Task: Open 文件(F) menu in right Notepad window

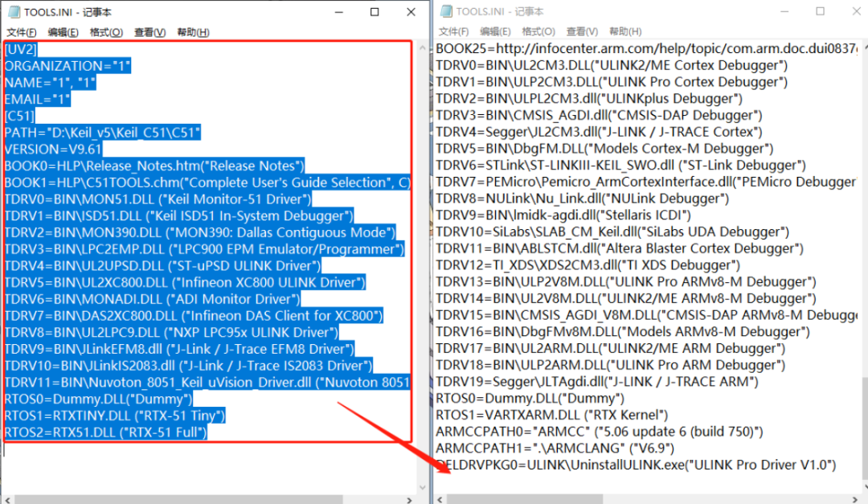Action: 453,31
